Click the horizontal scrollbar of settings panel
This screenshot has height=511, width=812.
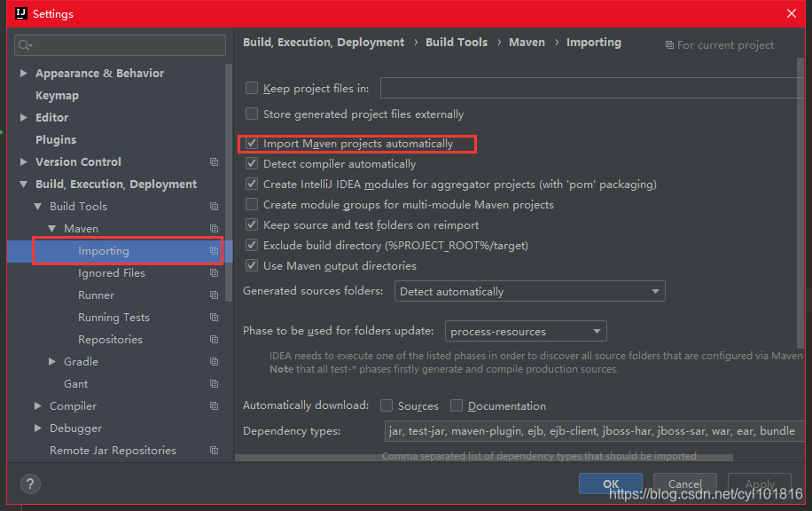484,458
